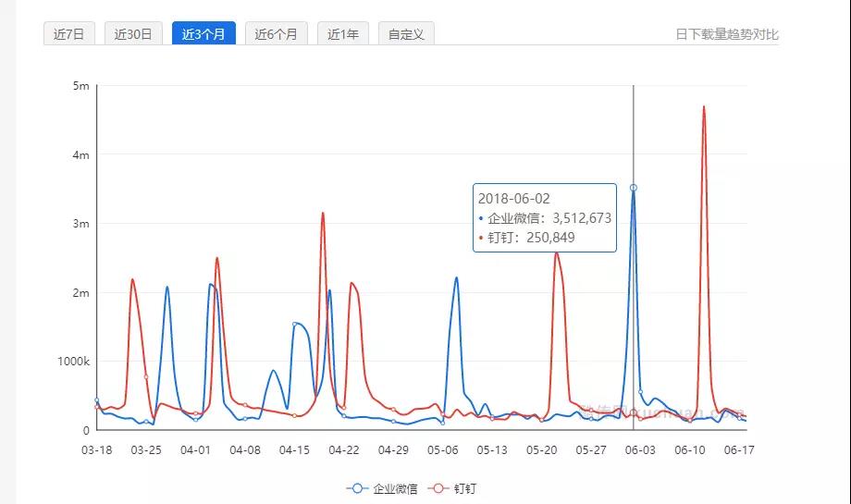Click the 5m y-axis label

pos(80,86)
